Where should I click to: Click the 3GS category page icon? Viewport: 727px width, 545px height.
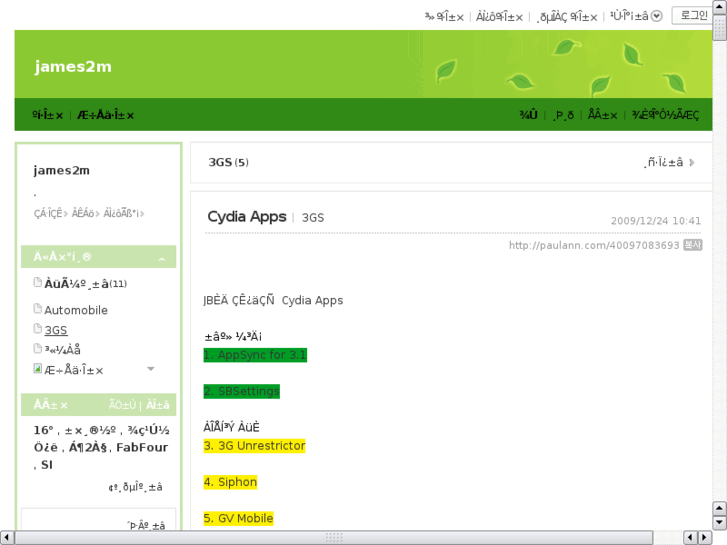click(x=38, y=328)
